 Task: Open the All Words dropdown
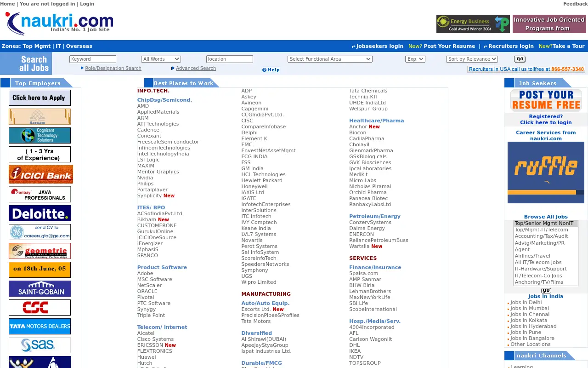point(161,59)
